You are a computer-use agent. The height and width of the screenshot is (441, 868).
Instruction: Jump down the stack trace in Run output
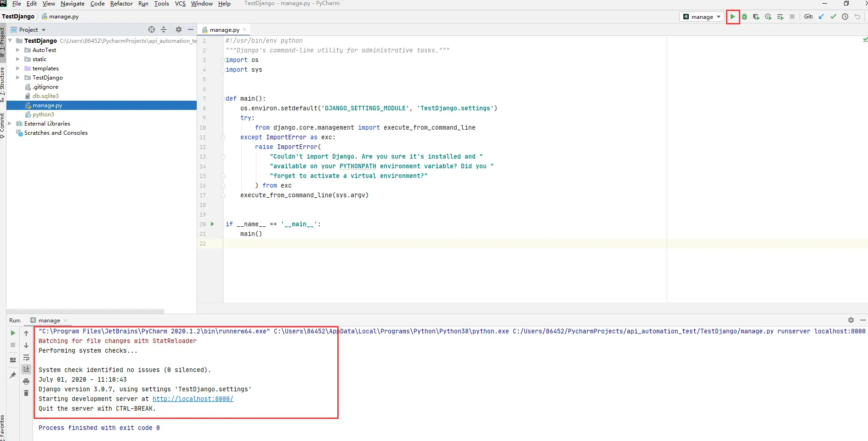26,345
